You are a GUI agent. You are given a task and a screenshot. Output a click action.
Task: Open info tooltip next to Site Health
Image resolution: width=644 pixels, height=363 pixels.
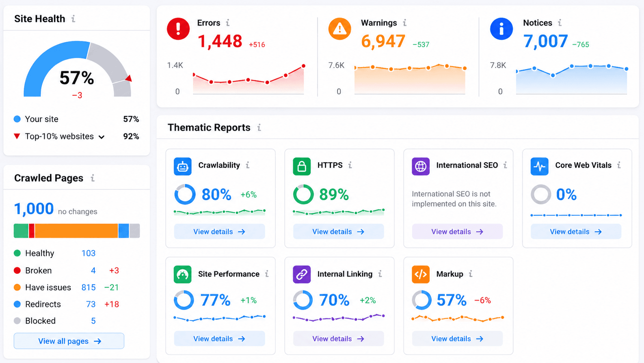[x=73, y=19]
